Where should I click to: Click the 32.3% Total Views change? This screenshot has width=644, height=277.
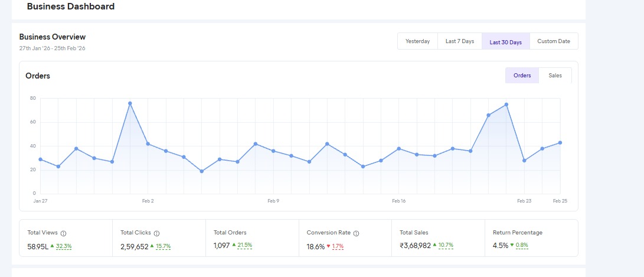tap(63, 246)
